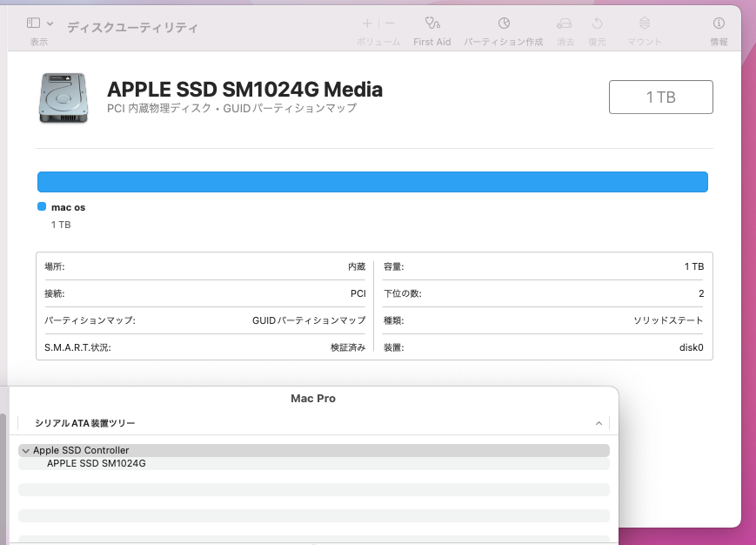The height and width of the screenshot is (545, 756).
Task: Click the GUID パーティションマップ table value
Action: click(309, 320)
